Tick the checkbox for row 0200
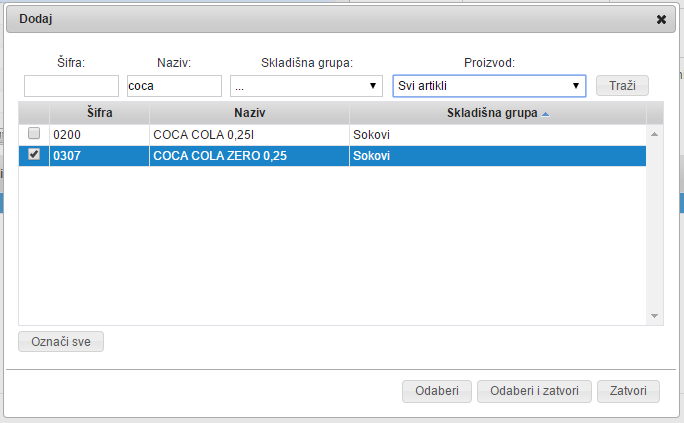The height and width of the screenshot is (423, 684). (x=34, y=134)
